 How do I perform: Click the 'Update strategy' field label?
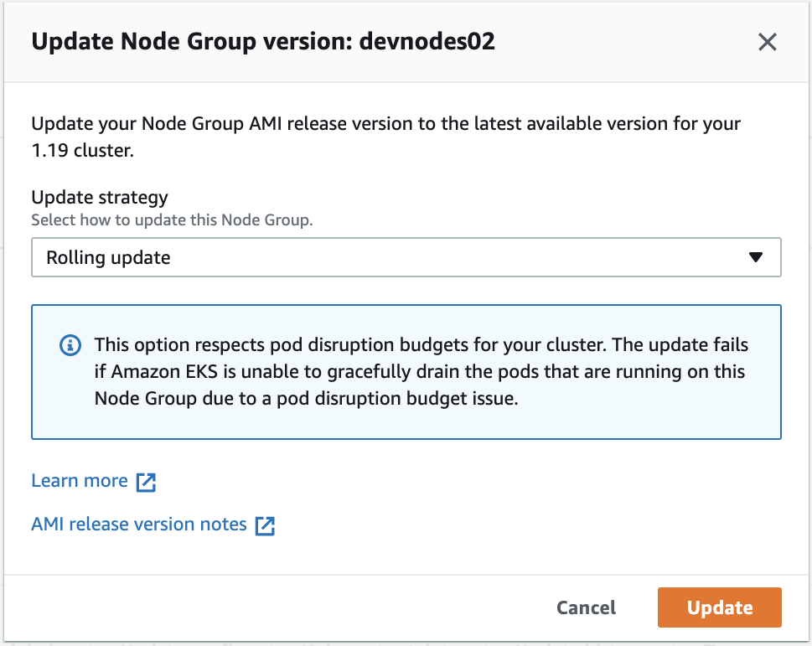pos(100,198)
